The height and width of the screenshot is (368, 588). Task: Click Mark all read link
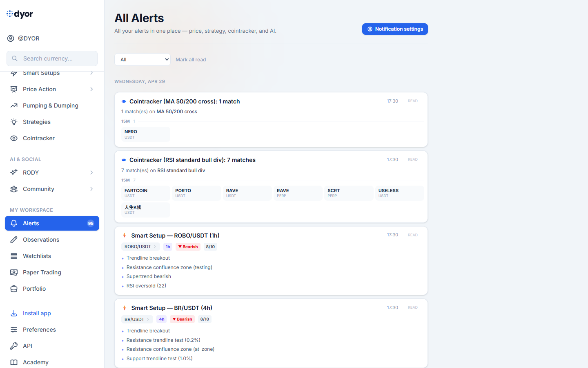[191, 60]
